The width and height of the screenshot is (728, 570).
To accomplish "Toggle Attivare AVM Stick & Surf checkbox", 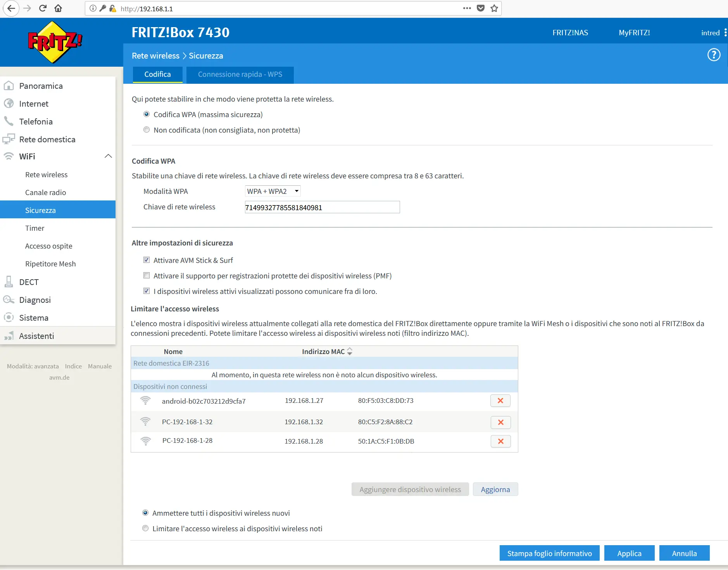I will [x=147, y=260].
